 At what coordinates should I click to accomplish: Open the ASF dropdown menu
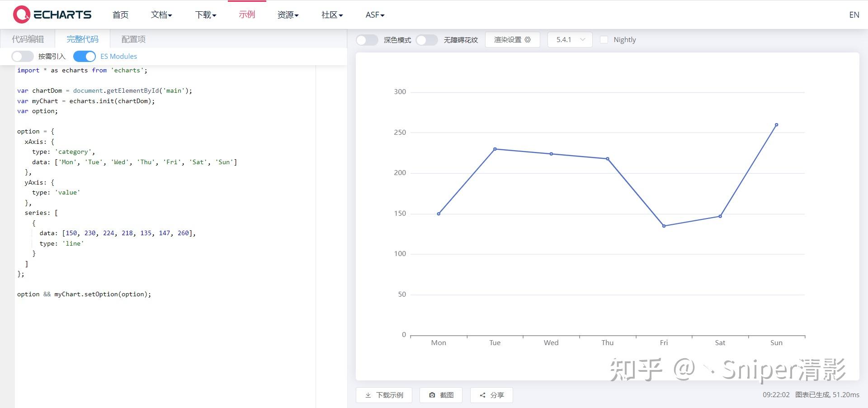374,14
